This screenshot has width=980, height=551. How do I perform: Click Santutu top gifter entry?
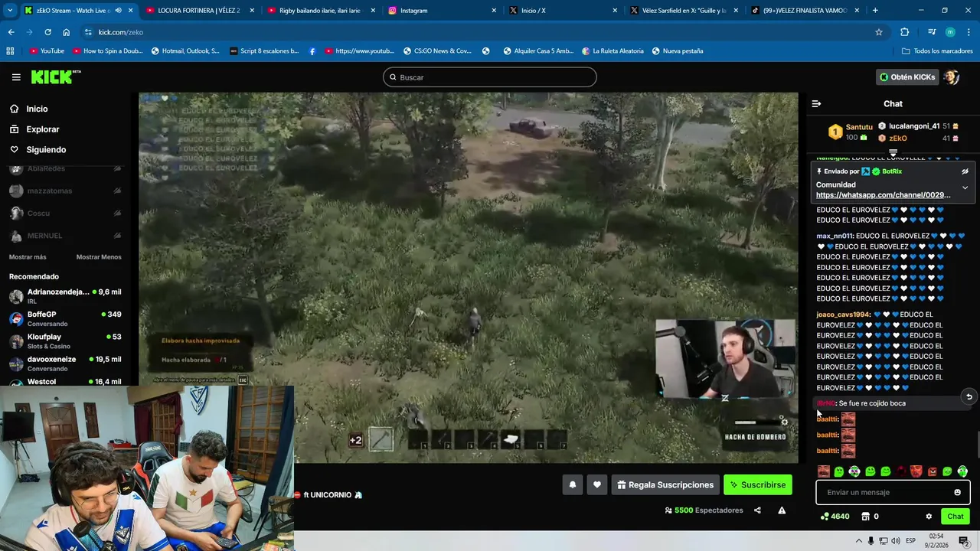[x=850, y=132]
